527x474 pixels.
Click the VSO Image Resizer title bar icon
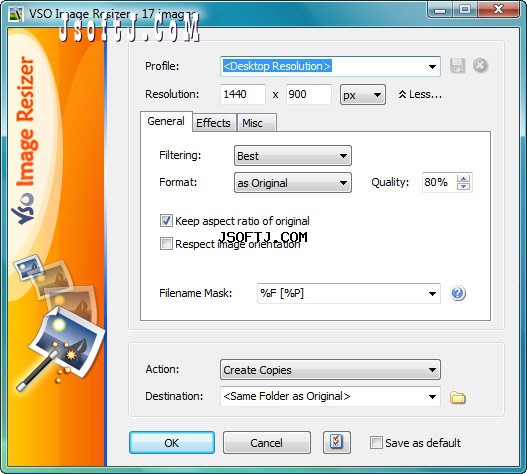pos(15,14)
